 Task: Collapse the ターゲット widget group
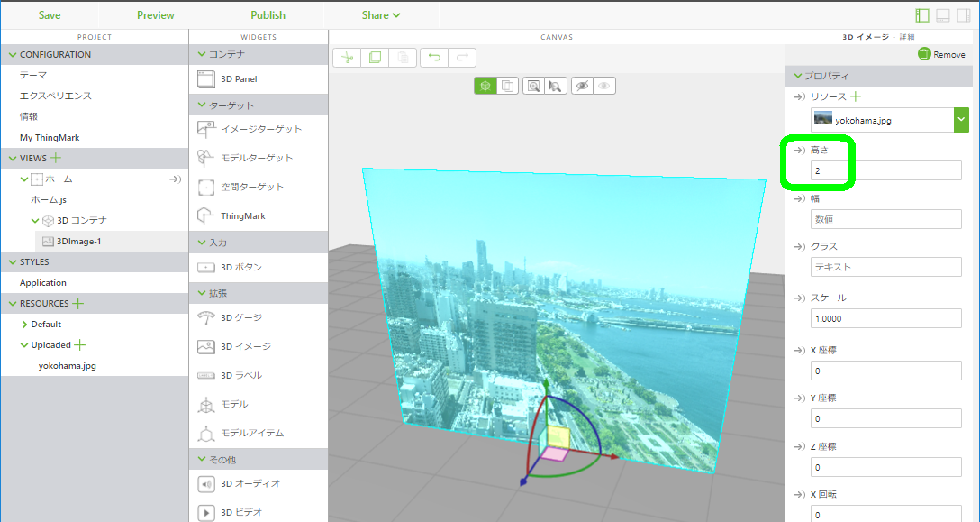[x=201, y=105]
